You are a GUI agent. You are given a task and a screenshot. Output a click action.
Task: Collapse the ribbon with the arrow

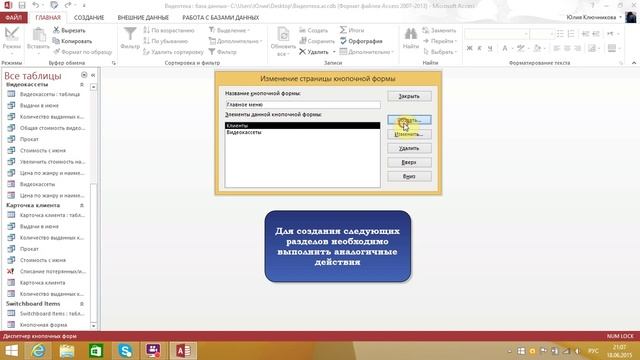[x=633, y=63]
